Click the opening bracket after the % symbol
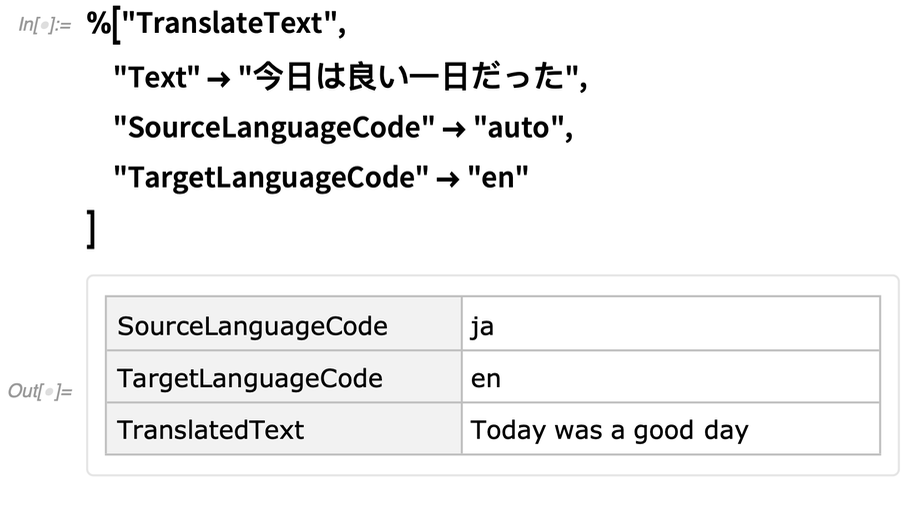The image size is (902, 510). pos(116,25)
